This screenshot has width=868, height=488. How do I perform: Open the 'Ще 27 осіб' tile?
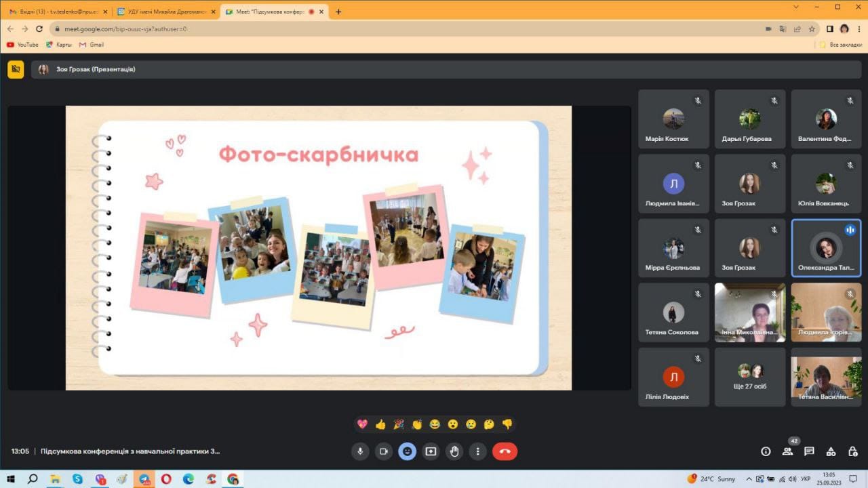pos(750,377)
